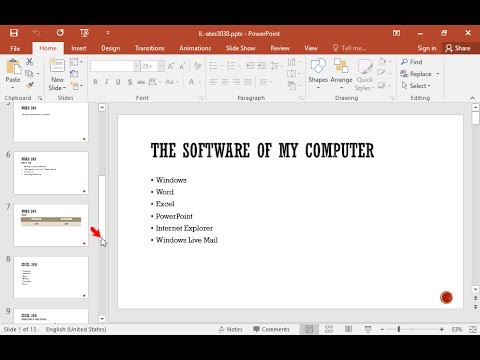Open the Arrange menu button

(341, 74)
